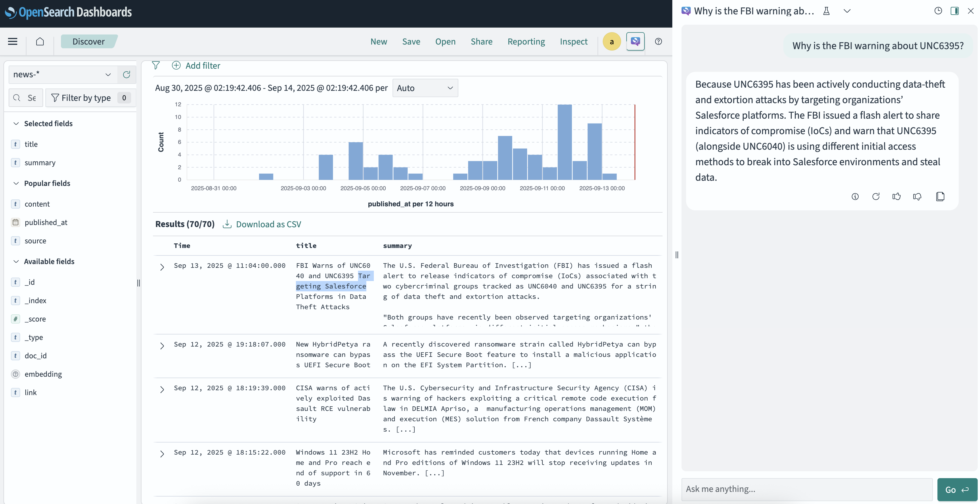Screen dimensions: 980x504
Task: Open the hamburger navigation menu
Action: coord(13,41)
